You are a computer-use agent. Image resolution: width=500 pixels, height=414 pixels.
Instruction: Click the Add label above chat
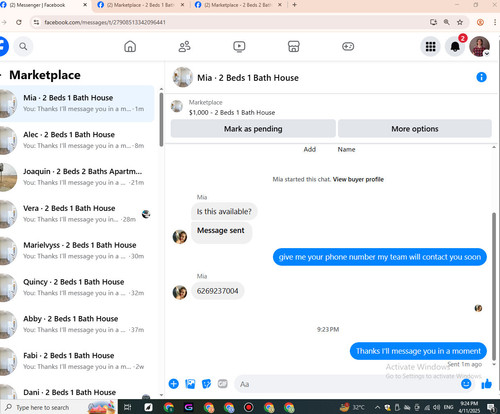(x=309, y=149)
